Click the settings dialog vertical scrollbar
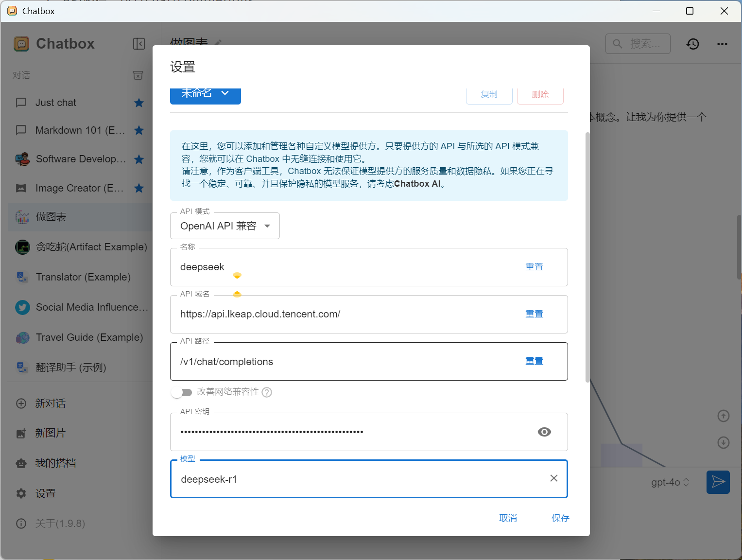Viewport: 742px width, 560px height. tap(587, 257)
